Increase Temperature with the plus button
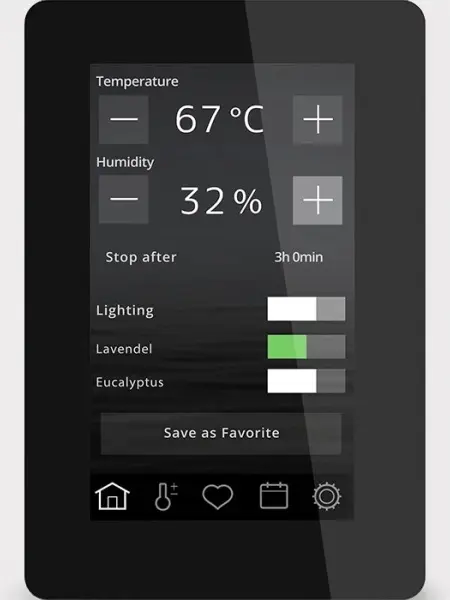The height and width of the screenshot is (600, 450). 318,119
